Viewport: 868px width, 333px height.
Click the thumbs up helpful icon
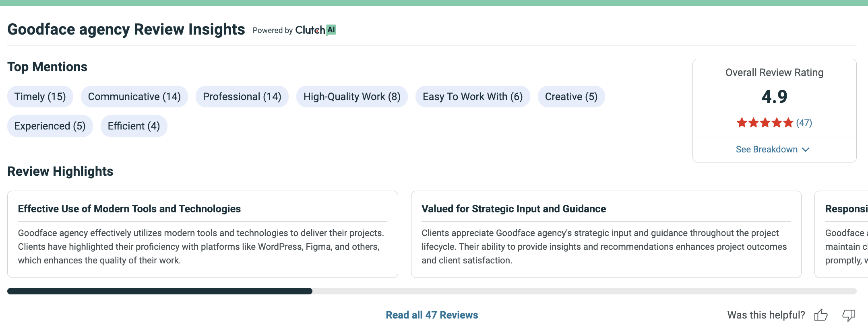click(820, 315)
